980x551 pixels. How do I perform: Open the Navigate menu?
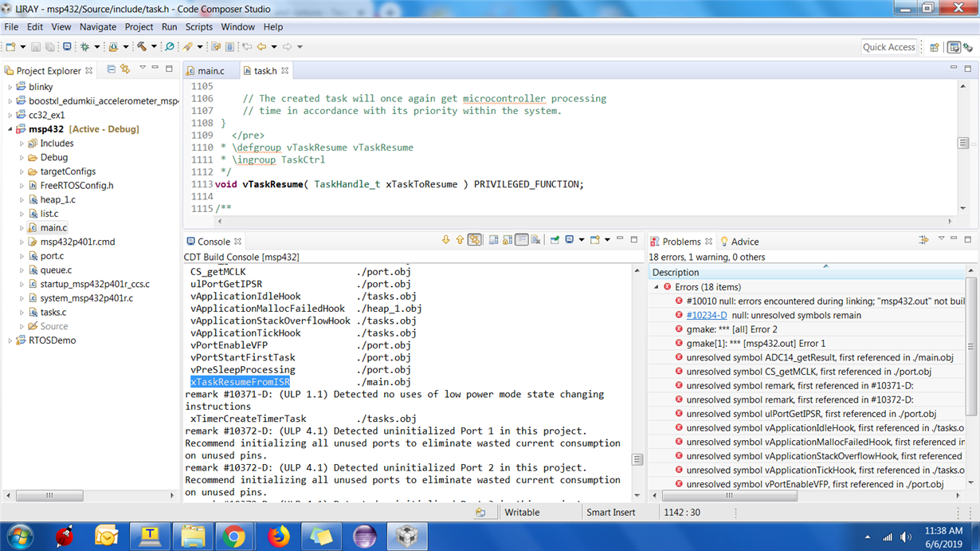[x=97, y=26]
